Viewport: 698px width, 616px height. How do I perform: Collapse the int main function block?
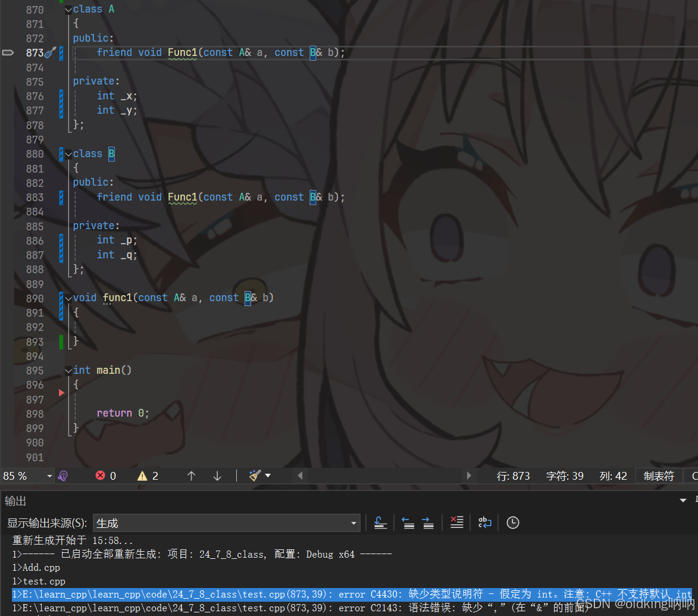coord(68,370)
